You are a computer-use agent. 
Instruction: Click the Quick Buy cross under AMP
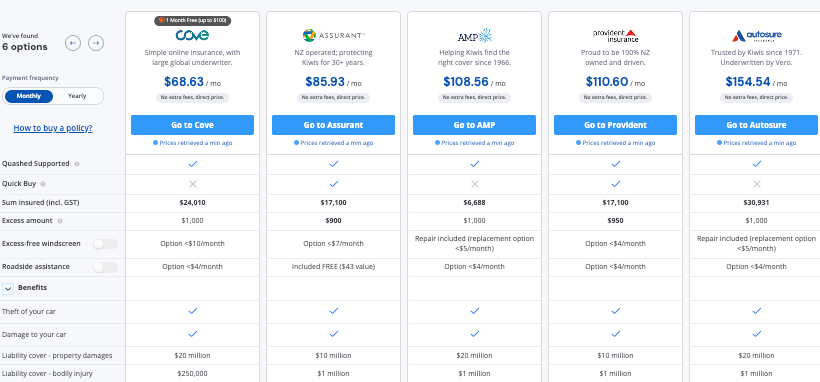pos(474,184)
